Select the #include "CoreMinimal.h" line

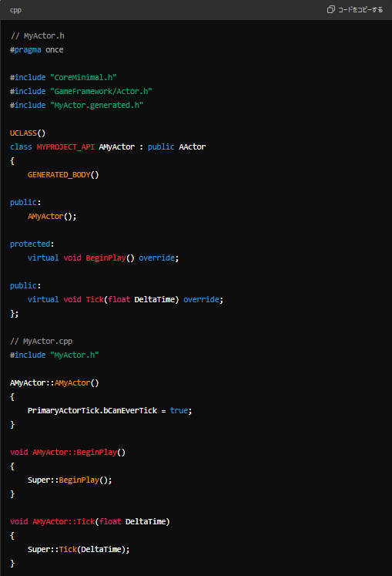coord(63,78)
